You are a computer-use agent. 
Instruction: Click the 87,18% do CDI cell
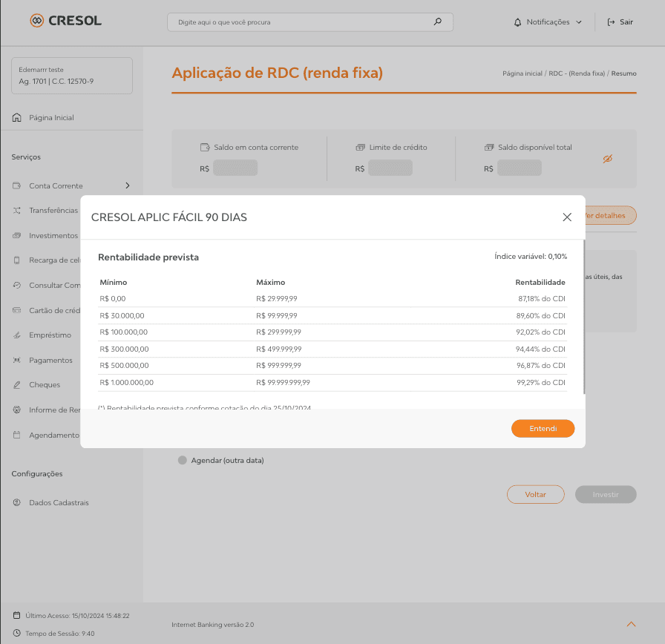click(542, 298)
